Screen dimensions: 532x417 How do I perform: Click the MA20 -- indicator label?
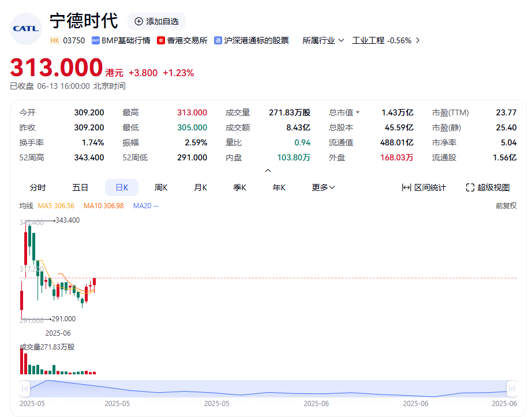(145, 206)
